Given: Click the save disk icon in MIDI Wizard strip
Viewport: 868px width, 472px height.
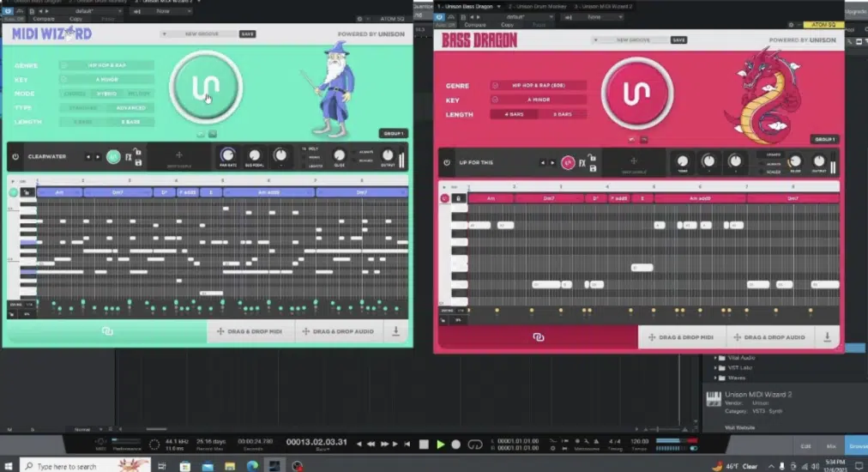Looking at the screenshot, I should (x=138, y=162).
